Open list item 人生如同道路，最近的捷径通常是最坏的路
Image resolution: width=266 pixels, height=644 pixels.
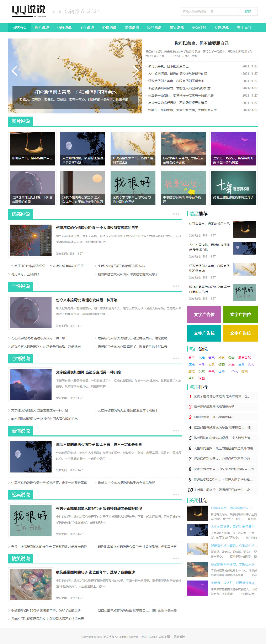178,74
